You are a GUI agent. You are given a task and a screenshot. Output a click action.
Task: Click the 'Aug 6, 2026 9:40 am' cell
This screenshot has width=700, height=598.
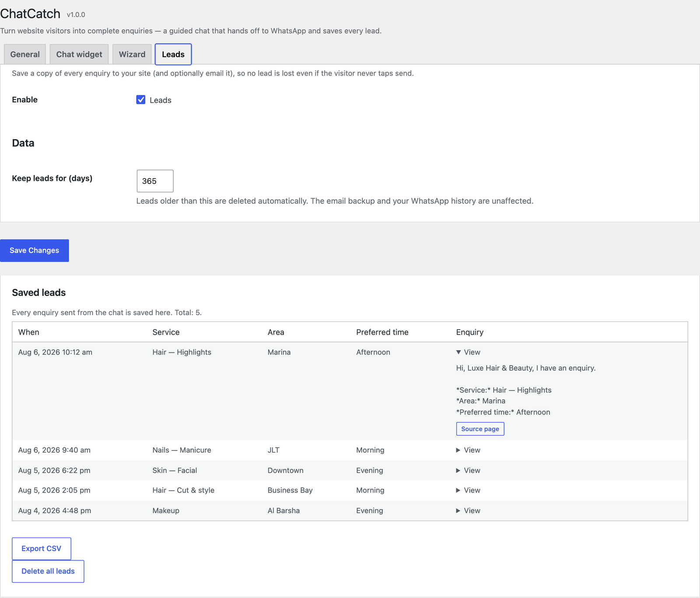pos(54,450)
